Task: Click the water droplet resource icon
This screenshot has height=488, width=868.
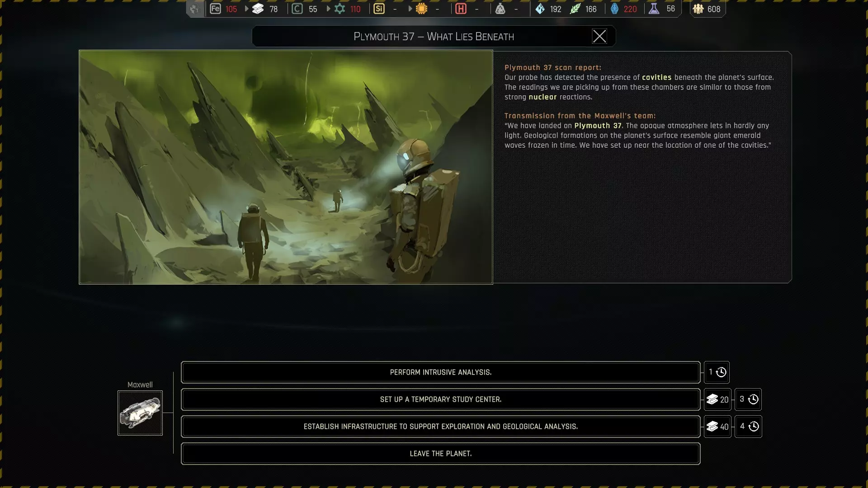Action: (x=540, y=9)
